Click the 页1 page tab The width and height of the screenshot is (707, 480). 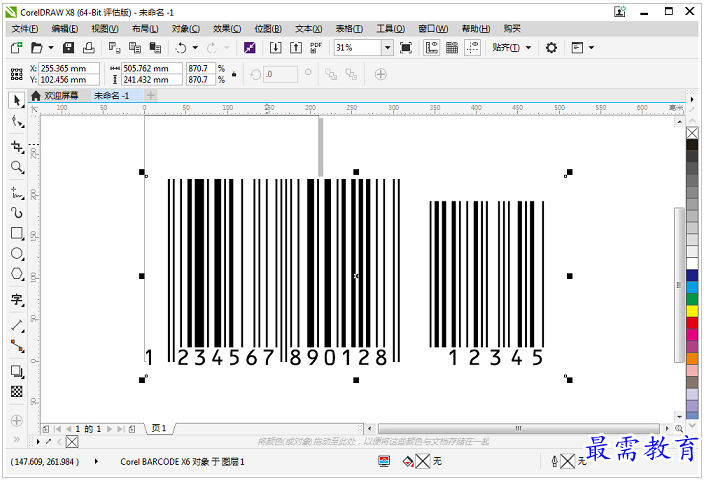tap(159, 428)
